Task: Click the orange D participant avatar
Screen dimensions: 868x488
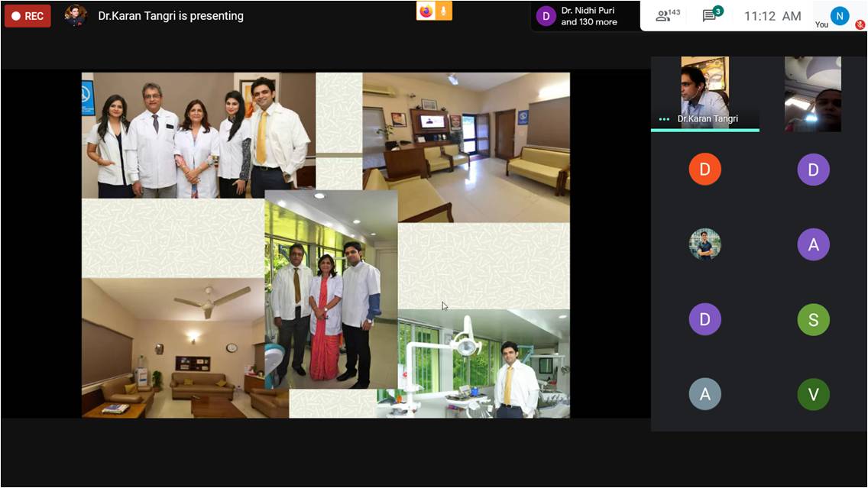Action: (x=704, y=169)
